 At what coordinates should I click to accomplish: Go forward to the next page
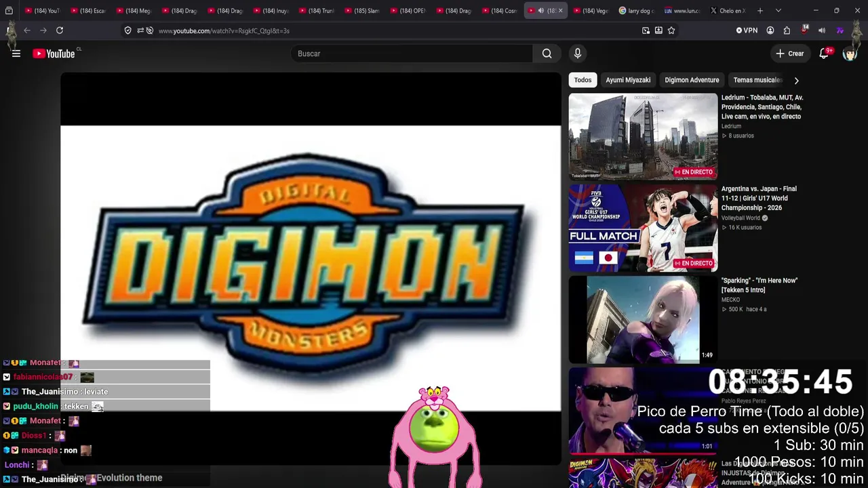click(x=43, y=30)
